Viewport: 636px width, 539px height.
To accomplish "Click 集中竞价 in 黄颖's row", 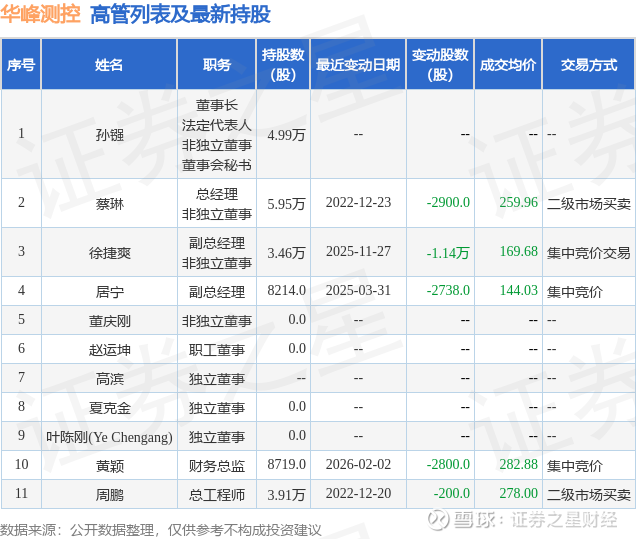I will click(x=575, y=466).
